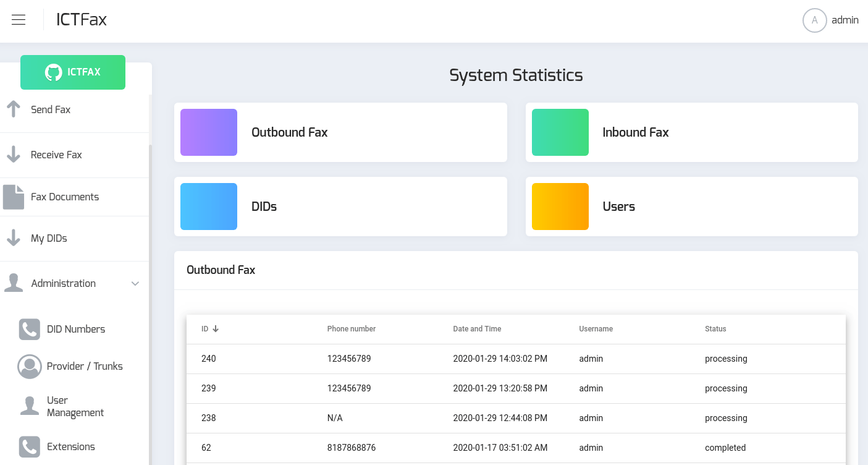Click the User Management person icon

[x=30, y=406]
